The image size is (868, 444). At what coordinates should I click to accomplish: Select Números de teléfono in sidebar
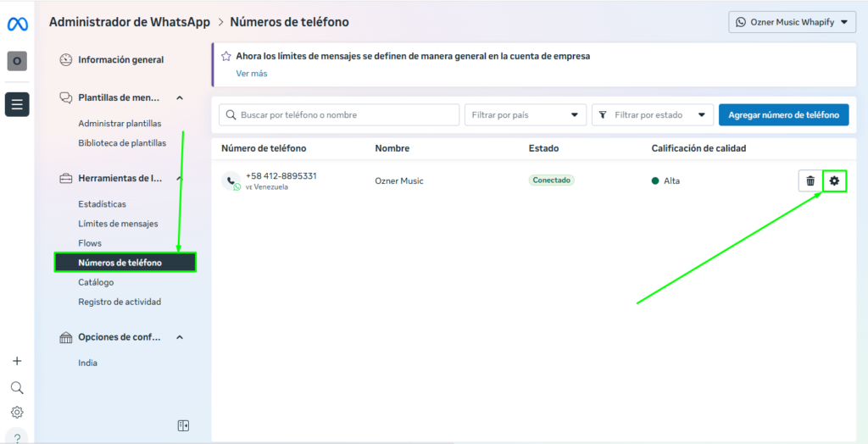(x=125, y=263)
